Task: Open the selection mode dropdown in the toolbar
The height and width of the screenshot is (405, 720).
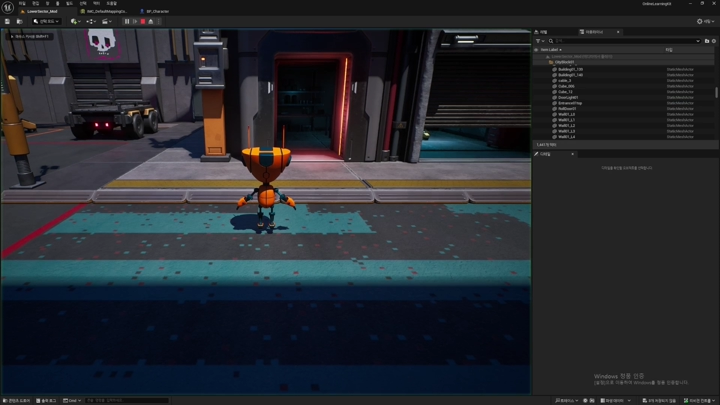Action: pos(46,22)
